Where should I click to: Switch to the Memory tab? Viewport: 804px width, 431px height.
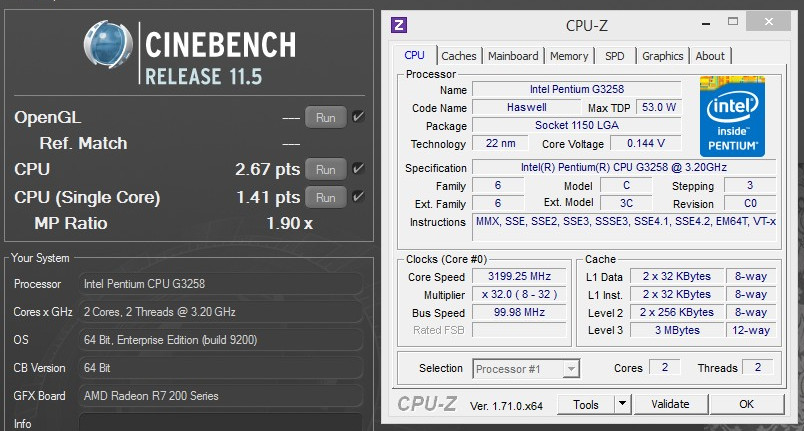click(x=569, y=56)
